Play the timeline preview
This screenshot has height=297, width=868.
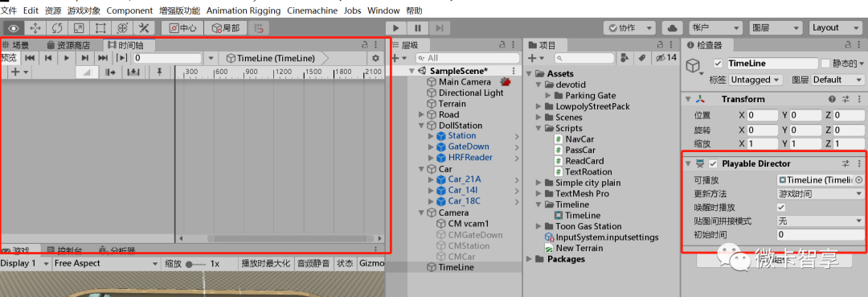[67, 58]
